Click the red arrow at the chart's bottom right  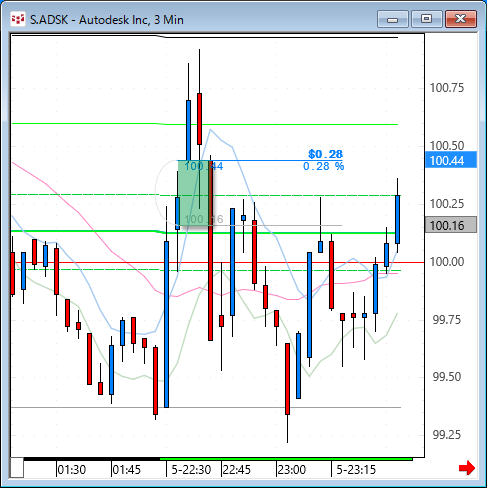467,468
